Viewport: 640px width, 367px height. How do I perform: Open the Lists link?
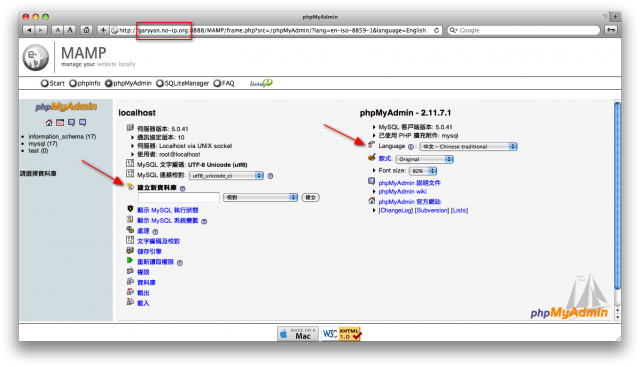(459, 211)
